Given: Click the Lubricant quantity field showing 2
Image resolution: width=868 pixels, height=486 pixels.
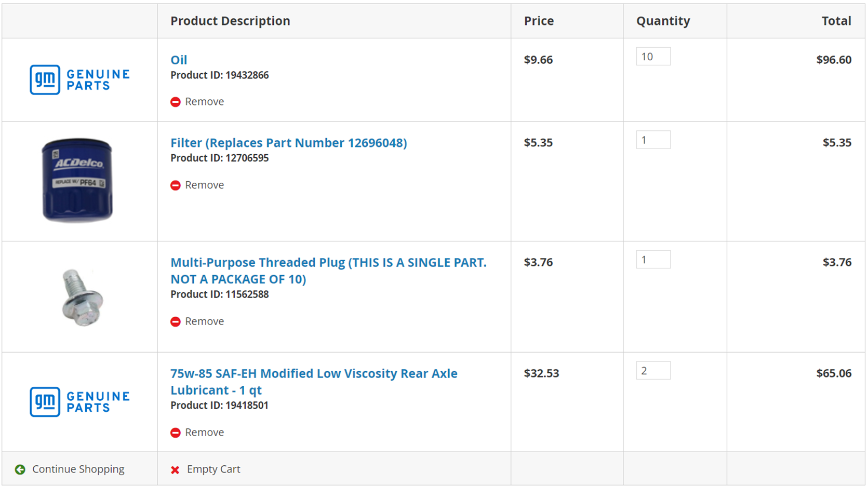Looking at the screenshot, I should [653, 371].
